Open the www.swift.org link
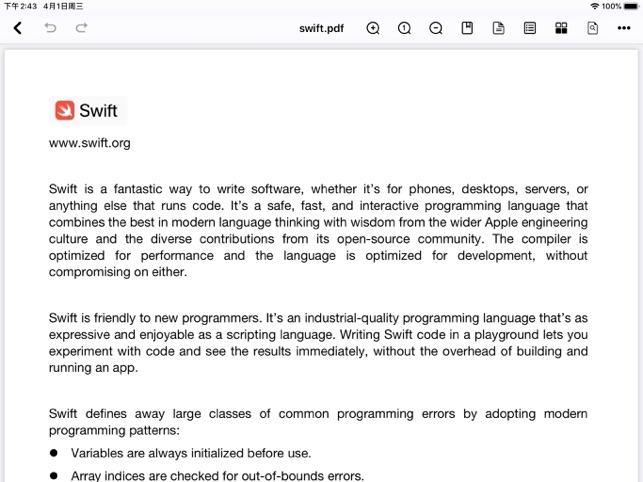643x482 pixels. tap(89, 143)
